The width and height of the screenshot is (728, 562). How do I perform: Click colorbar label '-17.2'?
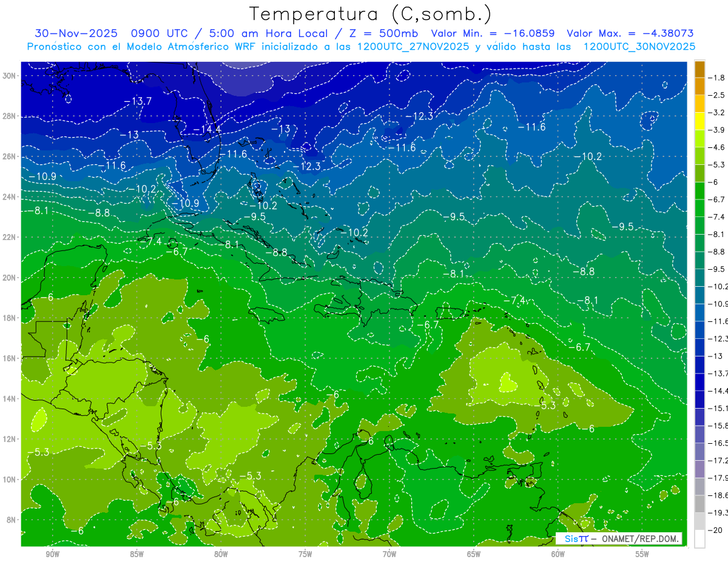tap(718, 461)
